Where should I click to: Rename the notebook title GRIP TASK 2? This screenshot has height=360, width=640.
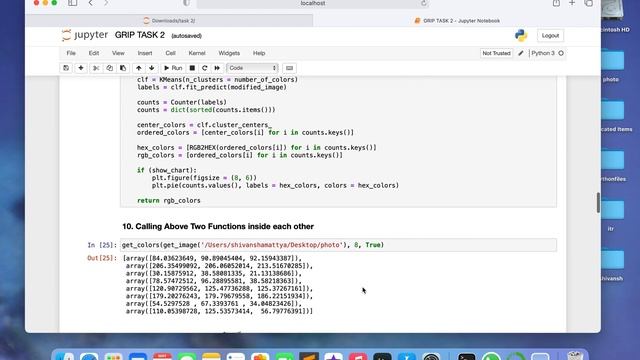[140, 35]
